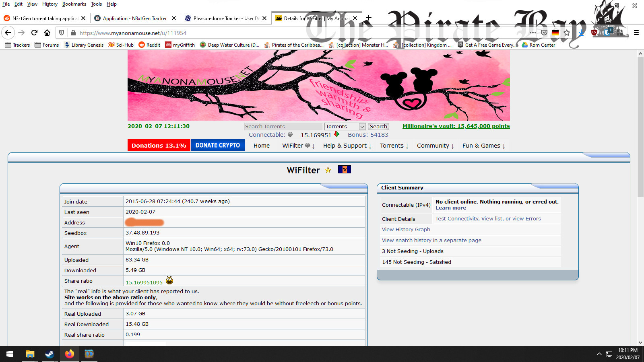Open the browser home page
The image size is (644, 362).
click(47, 33)
